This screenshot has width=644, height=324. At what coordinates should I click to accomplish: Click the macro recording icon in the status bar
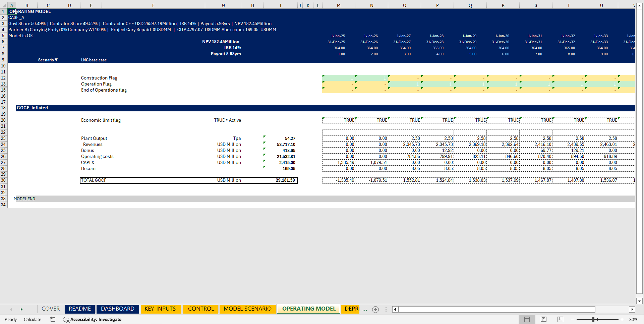coord(53,319)
